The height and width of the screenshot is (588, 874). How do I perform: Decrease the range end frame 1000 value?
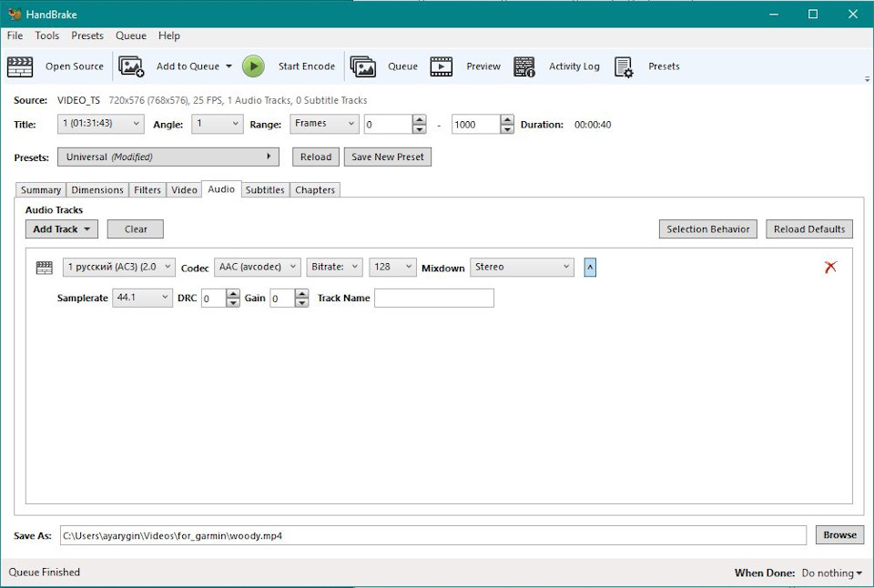click(x=507, y=129)
